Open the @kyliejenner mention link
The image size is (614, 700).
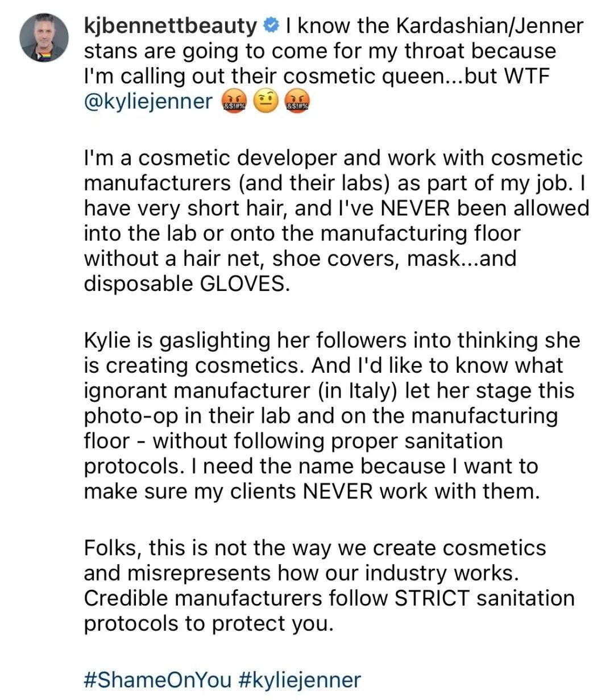(148, 102)
